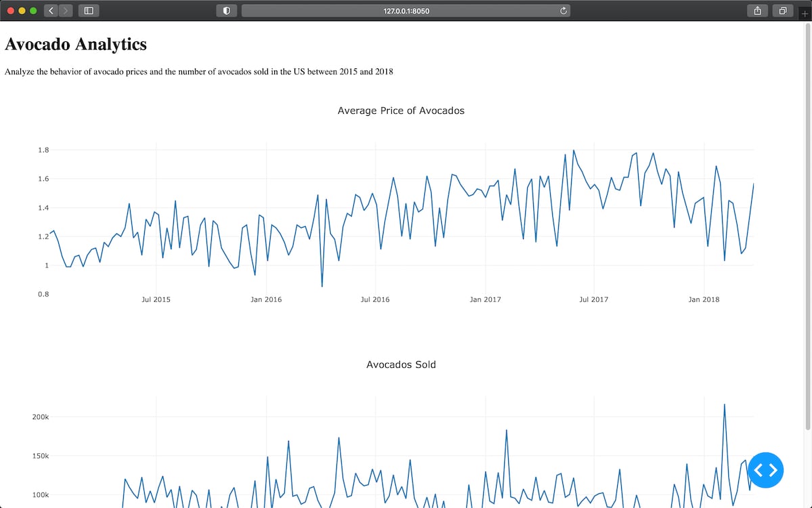Image resolution: width=812 pixels, height=508 pixels.
Task: Open the Dash dev tools callback menu
Action: pyautogui.click(x=765, y=470)
